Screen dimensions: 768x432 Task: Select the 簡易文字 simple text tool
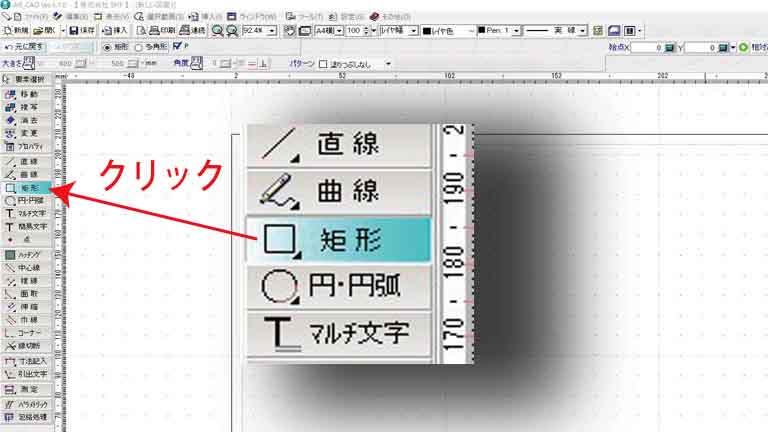pos(26,226)
